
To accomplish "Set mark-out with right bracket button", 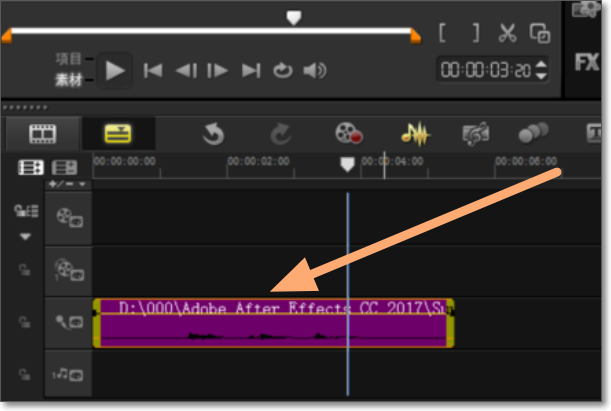I will coord(475,32).
